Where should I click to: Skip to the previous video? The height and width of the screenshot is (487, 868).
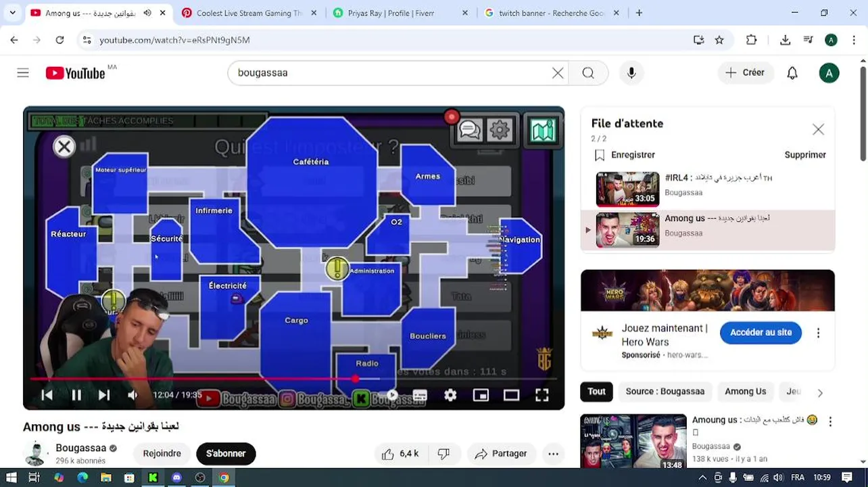(x=47, y=395)
